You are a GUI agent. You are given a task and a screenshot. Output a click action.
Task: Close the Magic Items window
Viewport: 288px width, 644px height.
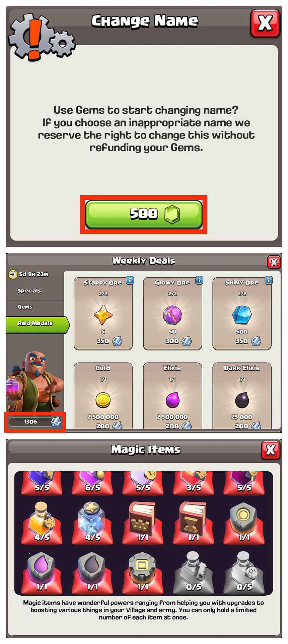[270, 450]
